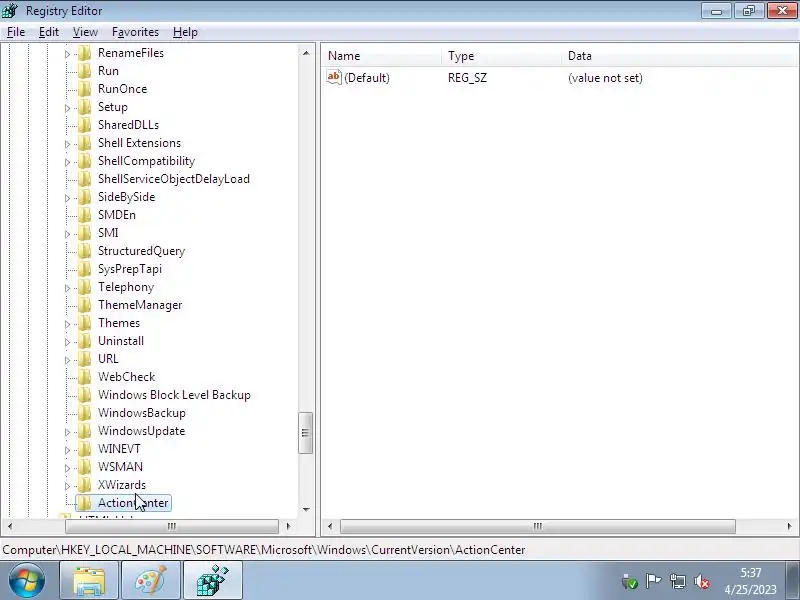Click the registry path in the status bar

[x=264, y=550]
